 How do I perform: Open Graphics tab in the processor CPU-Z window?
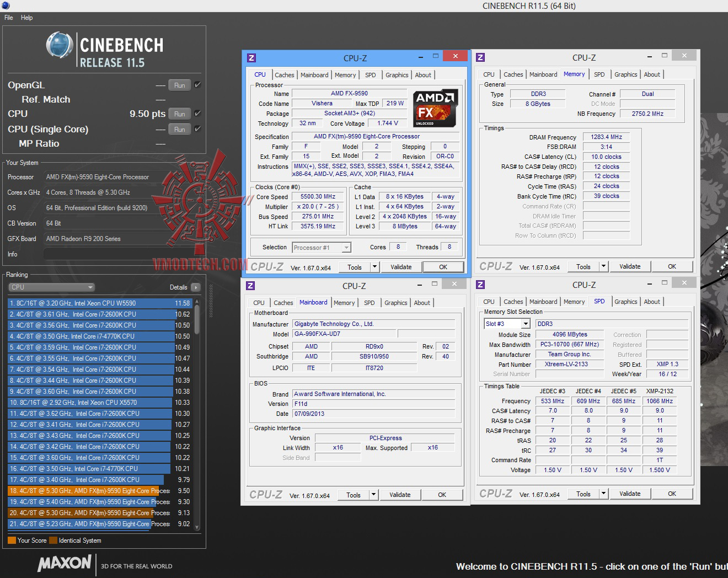[x=397, y=75]
